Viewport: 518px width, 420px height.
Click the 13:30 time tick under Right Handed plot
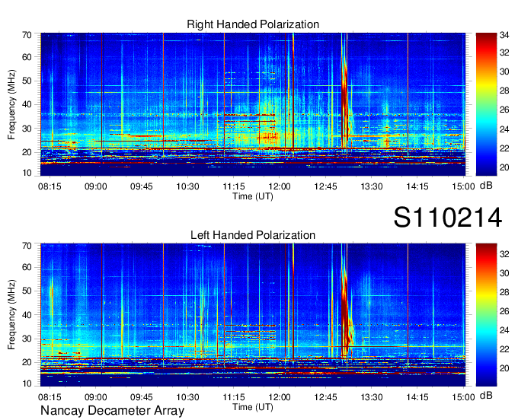pos(371,186)
